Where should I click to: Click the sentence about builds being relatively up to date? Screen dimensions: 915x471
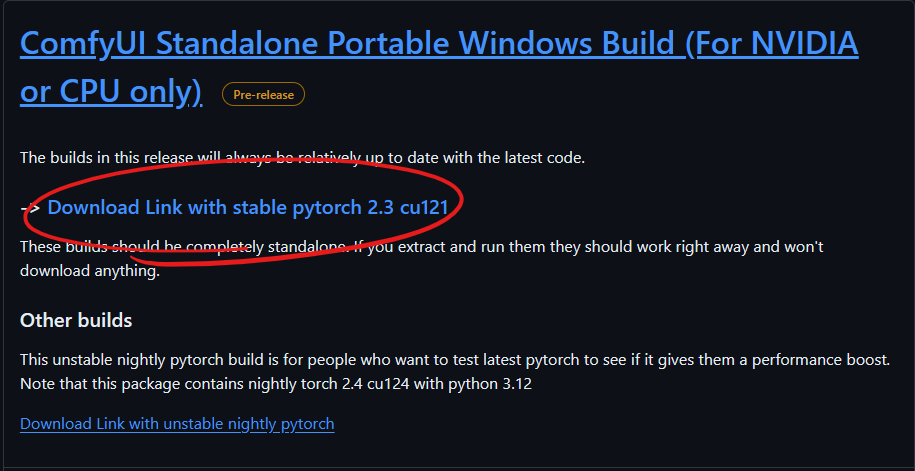[302, 158]
